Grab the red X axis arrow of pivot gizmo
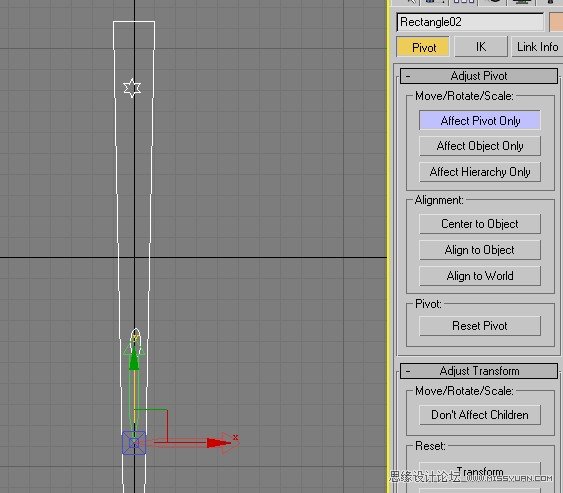This screenshot has height=493, width=563. point(219,443)
